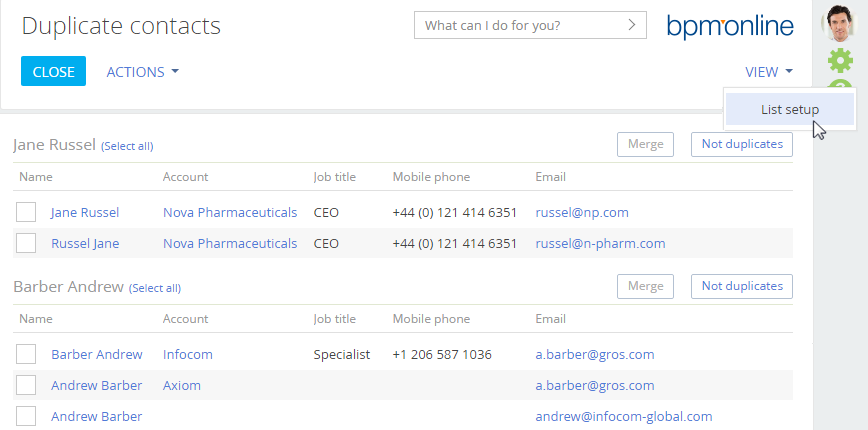This screenshot has width=868, height=430.
Task: Click the Infocom account link
Action: pyautogui.click(x=188, y=354)
